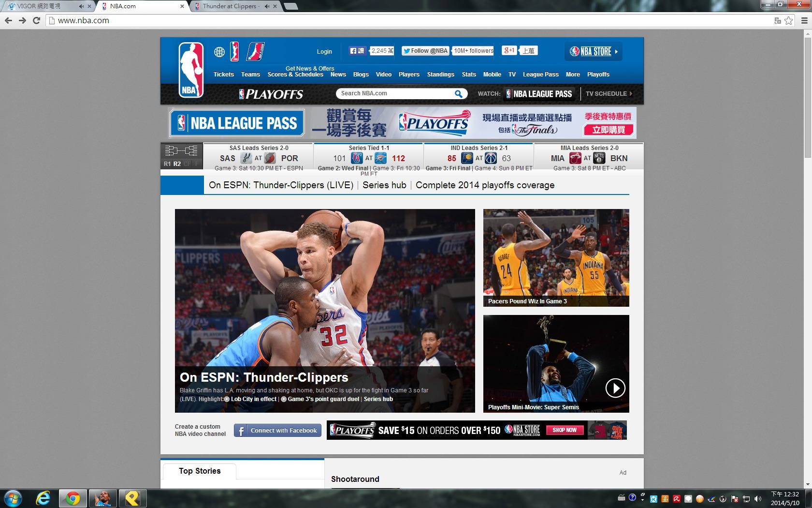Click the Login link
This screenshot has height=508, width=812.
click(x=324, y=52)
